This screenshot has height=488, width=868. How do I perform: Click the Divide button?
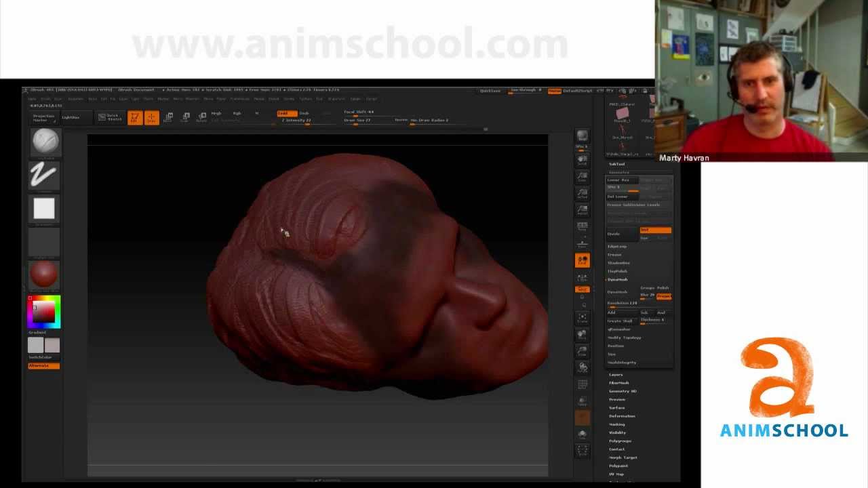[x=622, y=234]
